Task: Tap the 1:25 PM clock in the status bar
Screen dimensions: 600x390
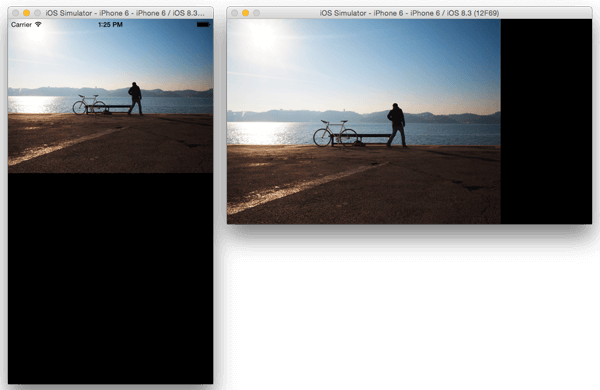Action: 110,24
